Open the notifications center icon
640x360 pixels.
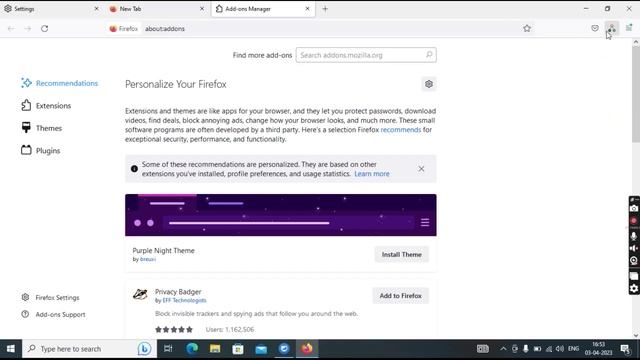(625, 349)
